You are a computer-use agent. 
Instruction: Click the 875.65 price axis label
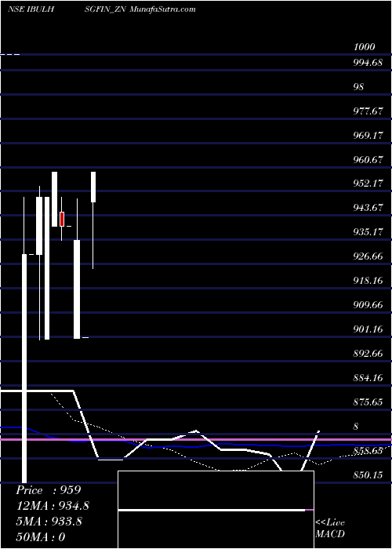click(x=368, y=402)
